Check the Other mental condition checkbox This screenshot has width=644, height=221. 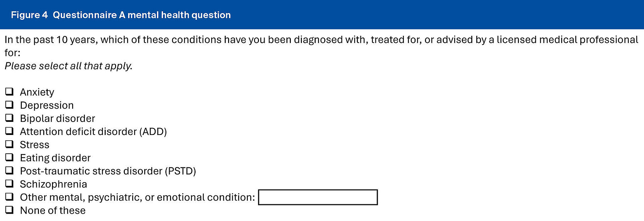point(9,197)
